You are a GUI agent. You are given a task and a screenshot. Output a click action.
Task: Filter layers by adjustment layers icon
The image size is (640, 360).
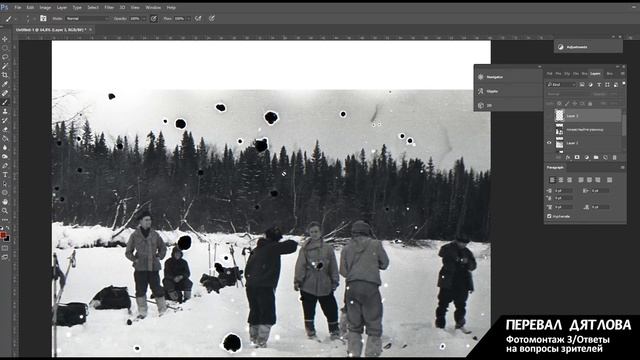click(591, 84)
